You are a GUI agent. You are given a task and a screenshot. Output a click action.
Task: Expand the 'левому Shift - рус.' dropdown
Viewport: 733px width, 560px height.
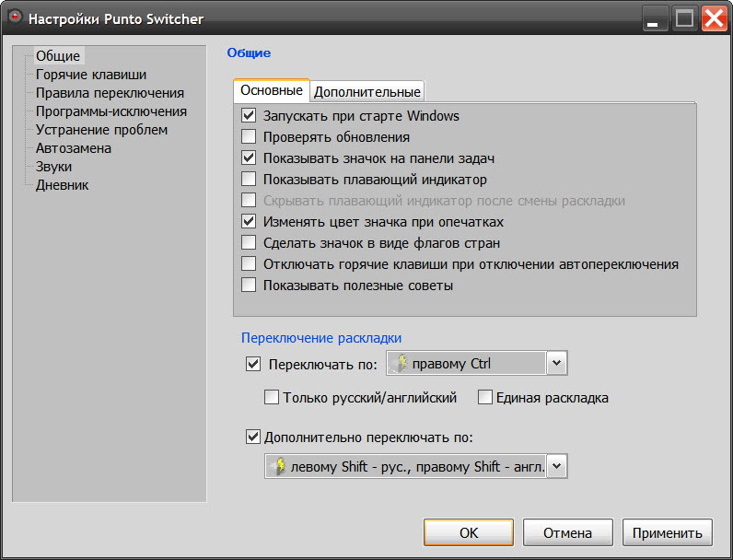(555, 467)
